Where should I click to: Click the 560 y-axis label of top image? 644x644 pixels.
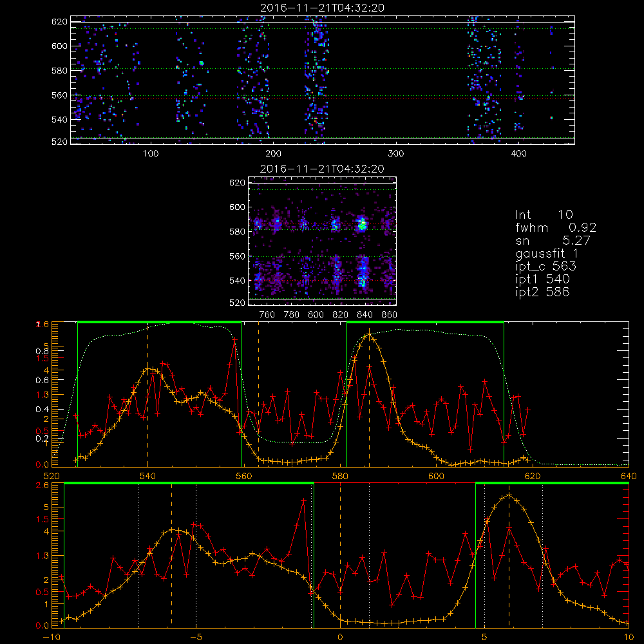pos(59,95)
